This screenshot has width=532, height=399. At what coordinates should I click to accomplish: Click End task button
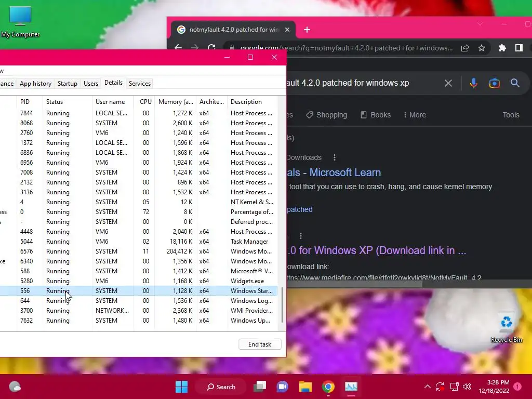pos(260,344)
